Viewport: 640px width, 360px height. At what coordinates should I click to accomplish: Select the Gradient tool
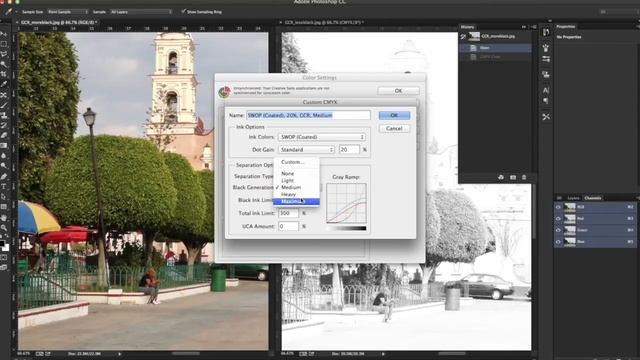(4, 146)
